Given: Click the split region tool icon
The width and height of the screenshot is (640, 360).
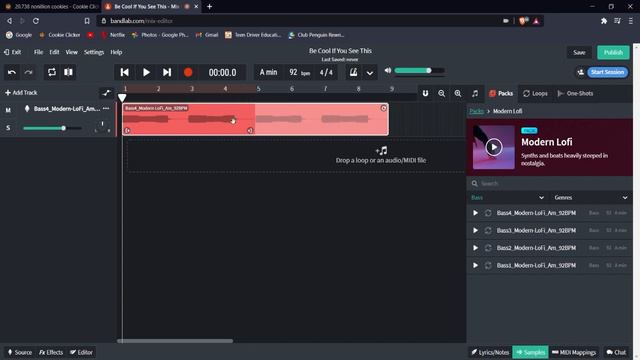Looking at the screenshot, I should tap(68, 72).
